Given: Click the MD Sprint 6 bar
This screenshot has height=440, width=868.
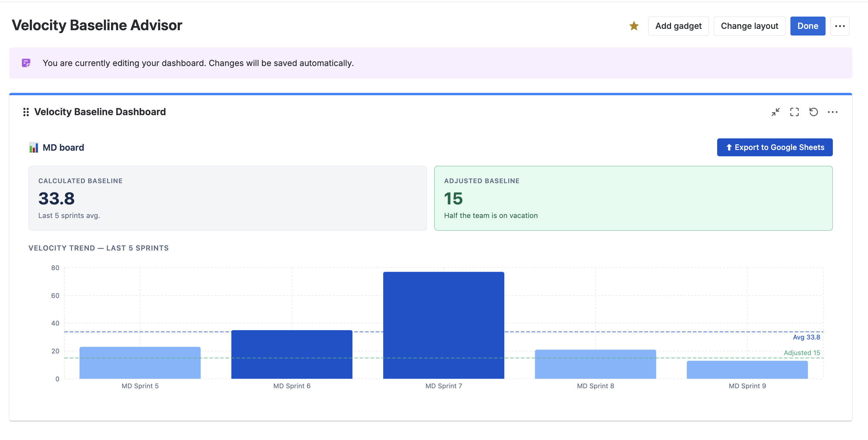Looking at the screenshot, I should coord(292,354).
